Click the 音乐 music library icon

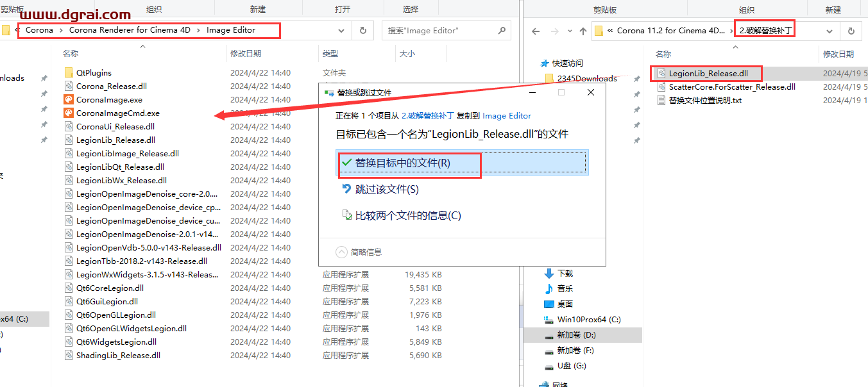coord(549,288)
